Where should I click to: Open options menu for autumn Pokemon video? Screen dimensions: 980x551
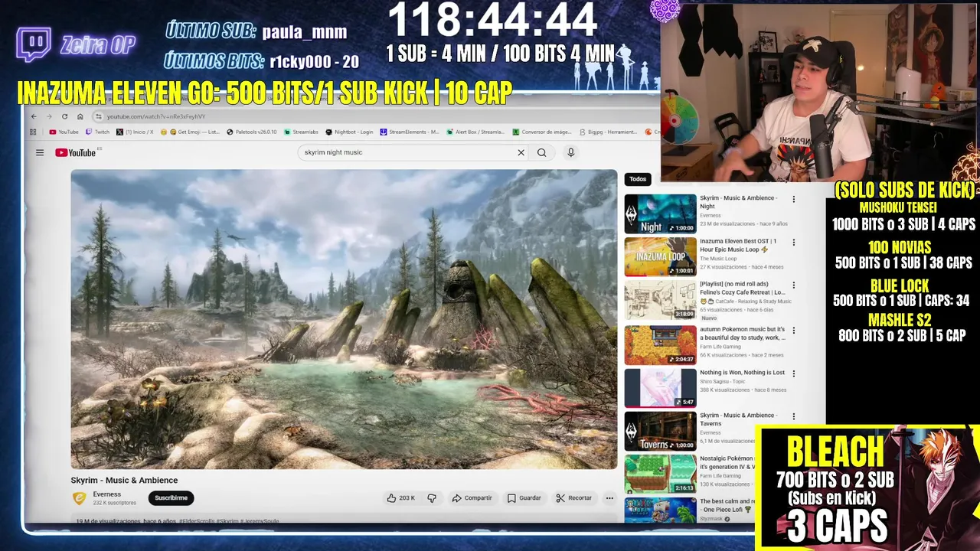793,331
